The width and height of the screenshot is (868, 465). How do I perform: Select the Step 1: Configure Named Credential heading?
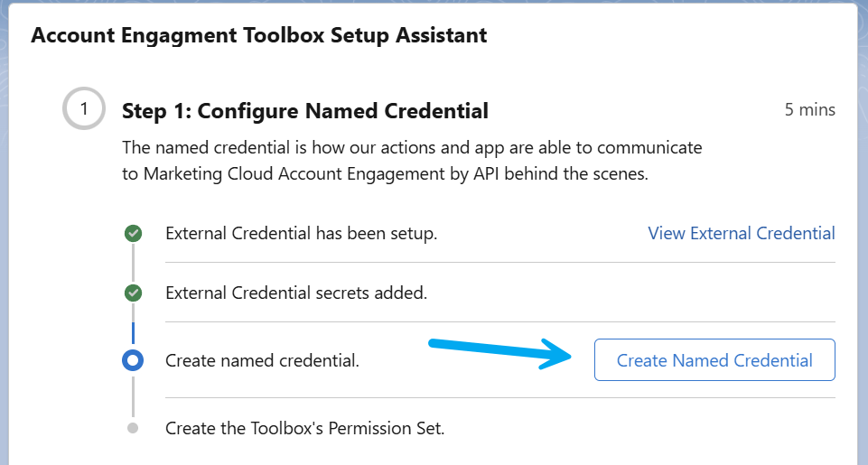click(x=305, y=111)
